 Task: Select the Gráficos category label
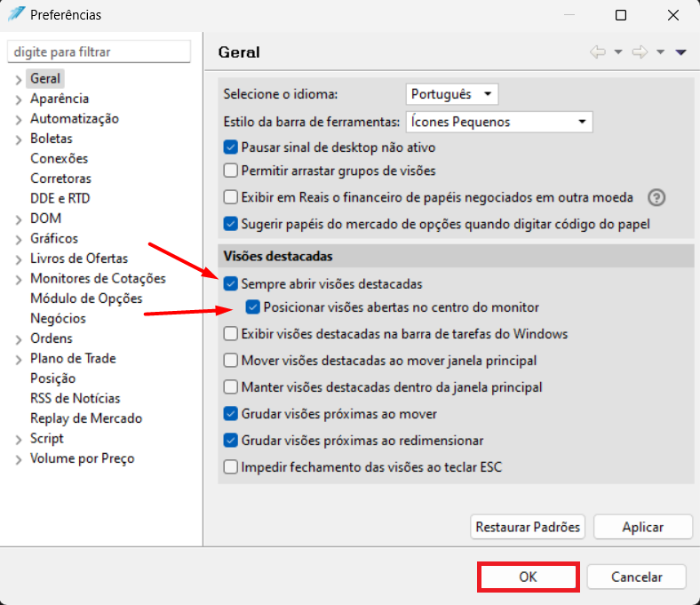coord(54,238)
